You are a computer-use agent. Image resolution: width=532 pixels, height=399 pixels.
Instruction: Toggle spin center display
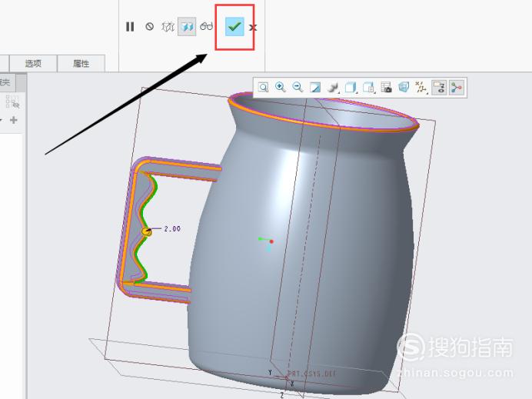(x=457, y=88)
